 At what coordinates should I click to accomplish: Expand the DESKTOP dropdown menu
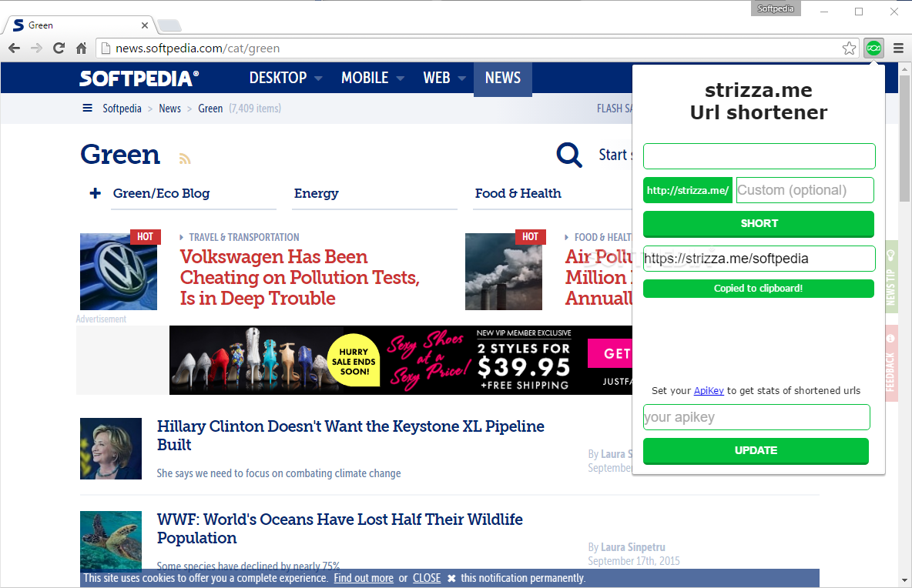(x=286, y=78)
